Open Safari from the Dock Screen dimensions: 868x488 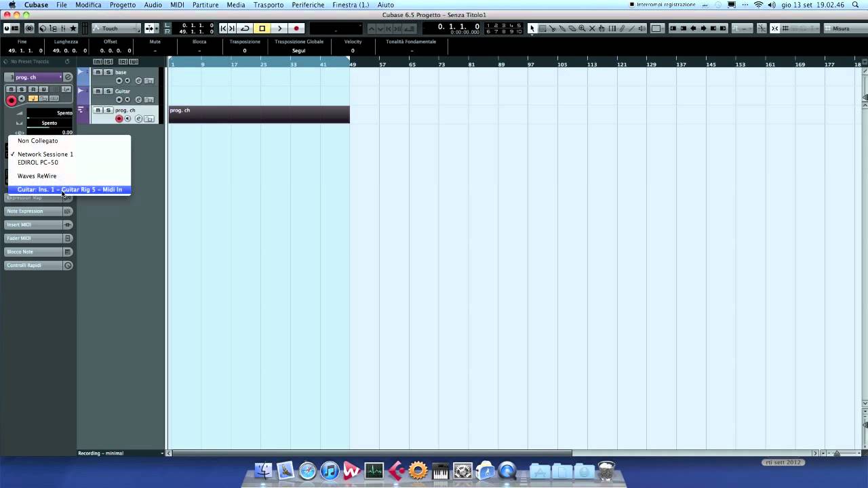(x=307, y=470)
